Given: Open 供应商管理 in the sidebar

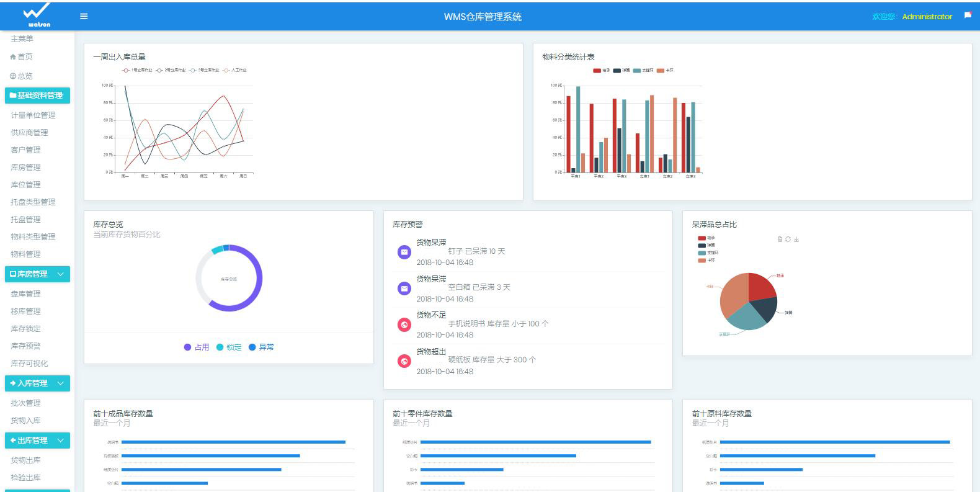Looking at the screenshot, I should pyautogui.click(x=29, y=132).
